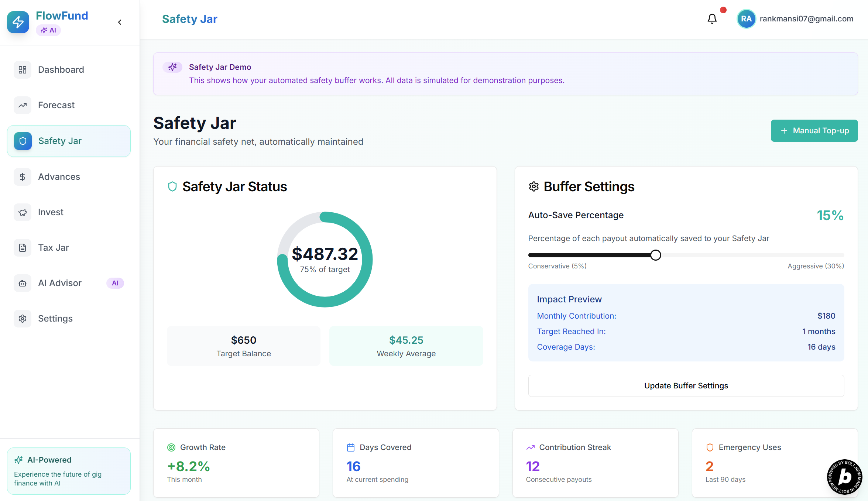The width and height of the screenshot is (868, 501).
Task: Click the Advances dollar sign icon
Action: [x=23, y=177]
